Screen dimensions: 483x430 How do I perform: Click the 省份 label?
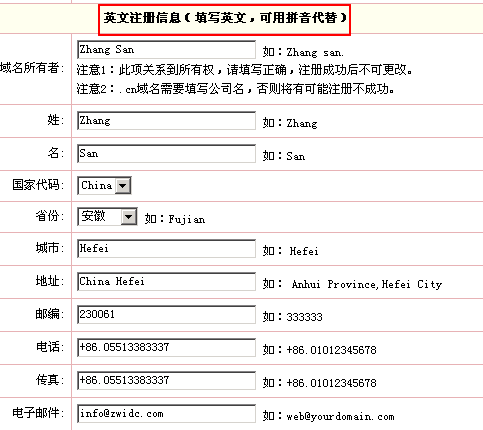coord(50,216)
